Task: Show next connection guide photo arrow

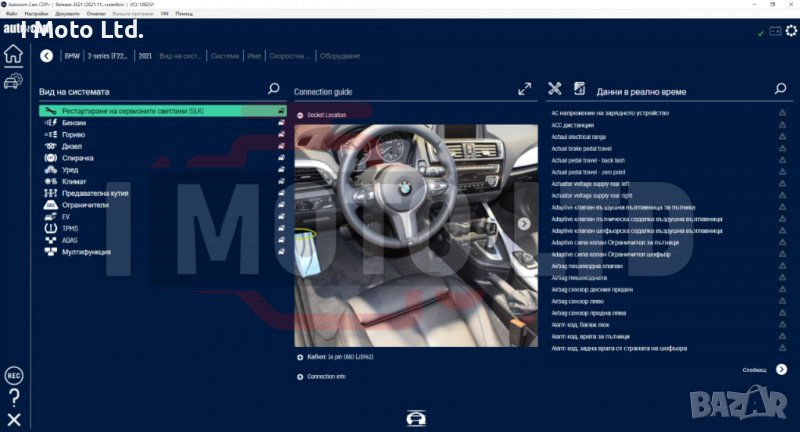Action: click(524, 224)
